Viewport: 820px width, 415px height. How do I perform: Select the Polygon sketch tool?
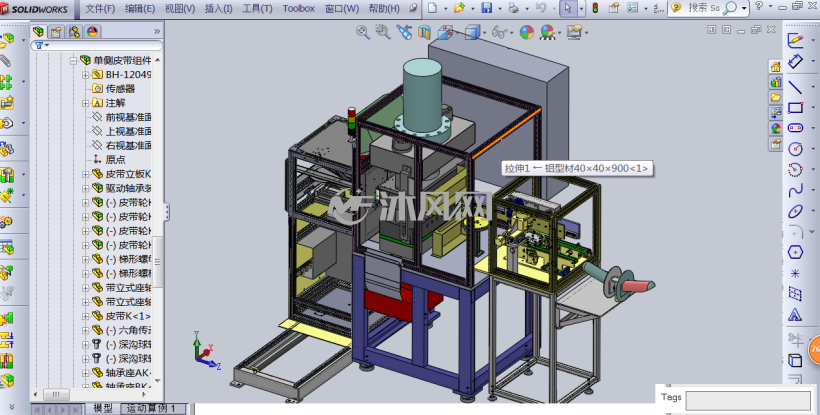pos(795,252)
